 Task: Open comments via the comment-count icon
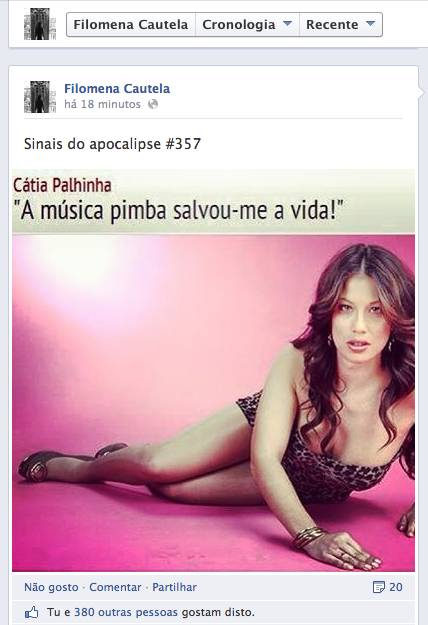click(379, 587)
